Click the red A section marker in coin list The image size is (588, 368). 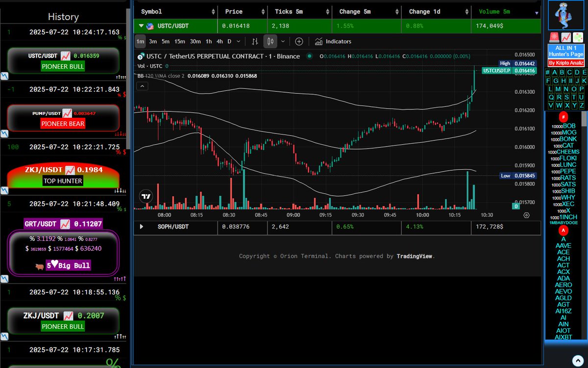[x=563, y=230]
